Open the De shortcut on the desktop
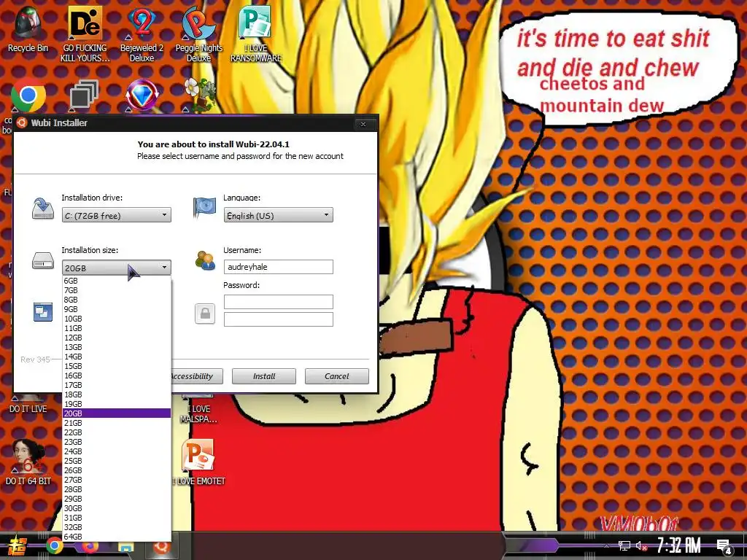 pos(85,34)
